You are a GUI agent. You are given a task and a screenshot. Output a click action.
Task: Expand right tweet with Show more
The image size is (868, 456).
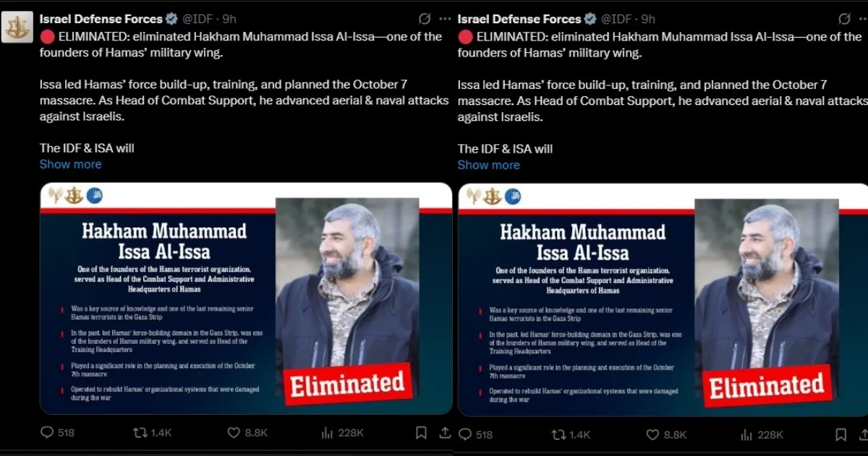click(x=488, y=165)
